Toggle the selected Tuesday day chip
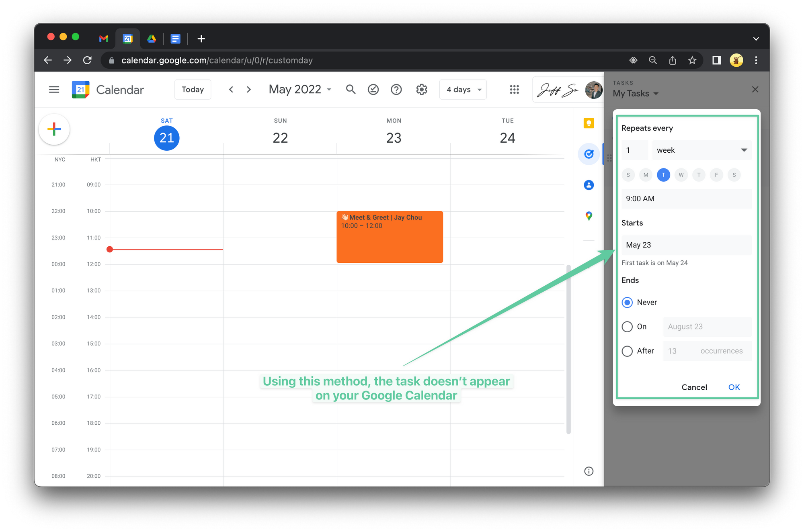 coord(663,175)
